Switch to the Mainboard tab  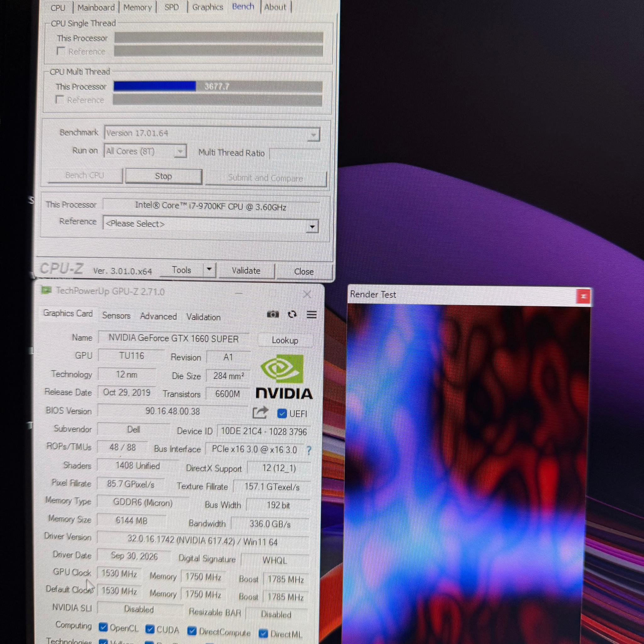tap(96, 7)
